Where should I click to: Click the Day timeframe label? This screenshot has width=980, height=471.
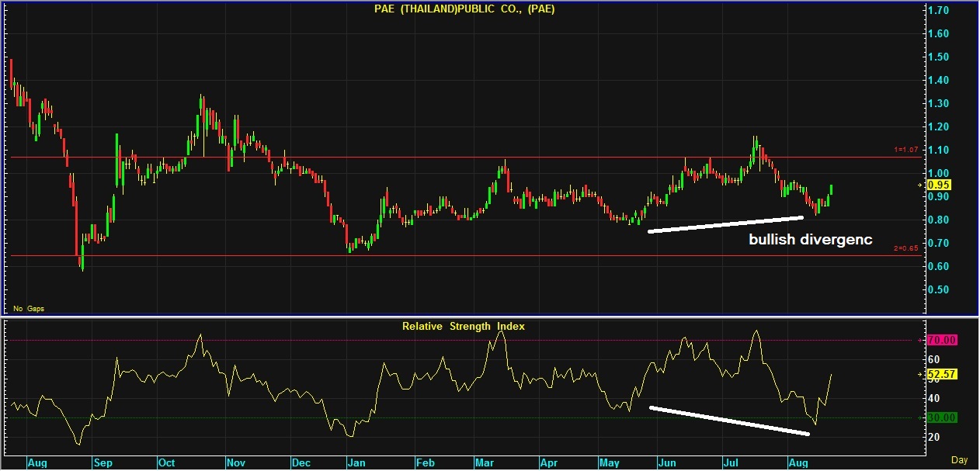coord(959,460)
